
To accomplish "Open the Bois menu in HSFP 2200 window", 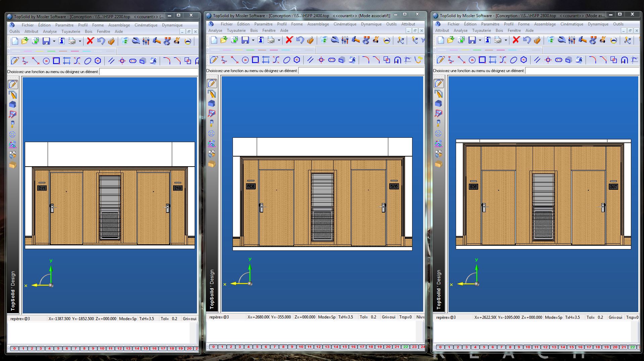I will pyautogui.click(x=89, y=32).
